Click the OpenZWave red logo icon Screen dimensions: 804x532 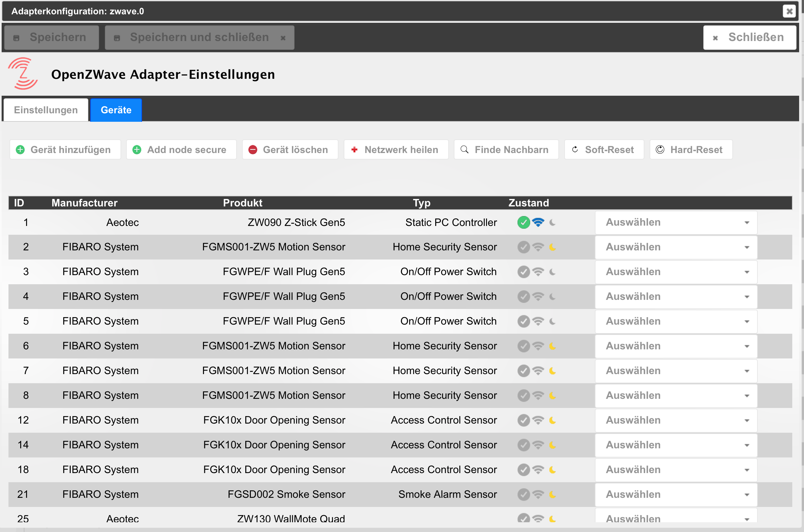point(23,74)
